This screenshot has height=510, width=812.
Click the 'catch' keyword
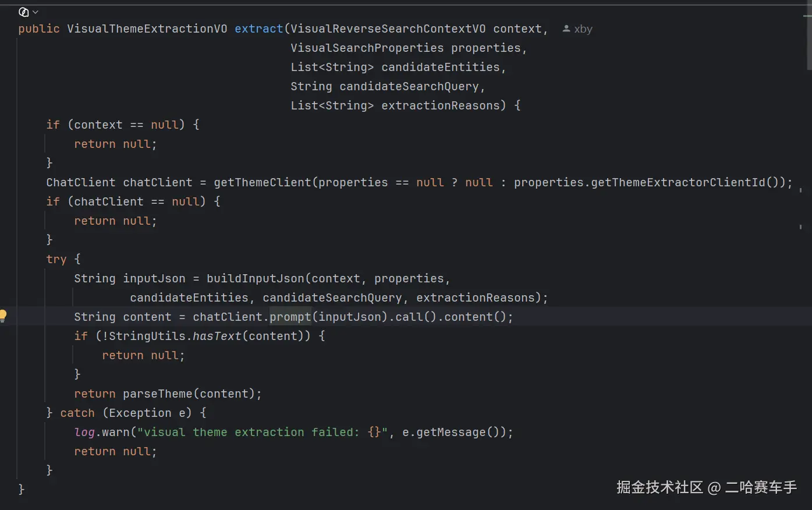[77, 413]
